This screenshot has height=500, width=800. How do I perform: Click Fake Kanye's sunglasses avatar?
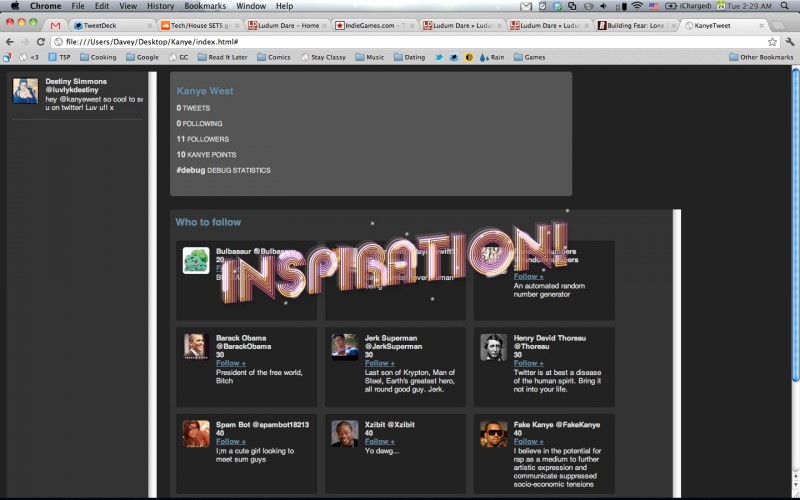click(493, 434)
